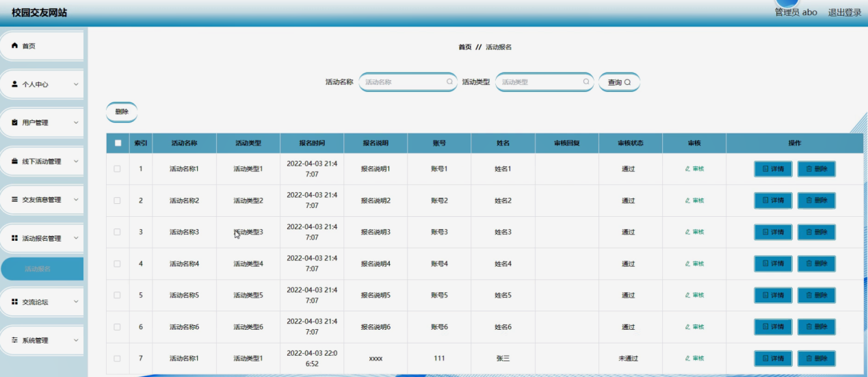Check the checkbox for row 4

[x=118, y=263]
